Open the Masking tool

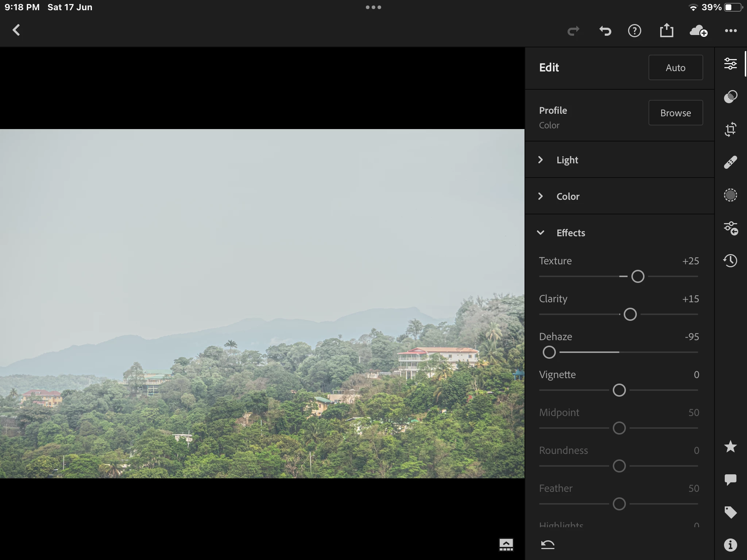730,195
